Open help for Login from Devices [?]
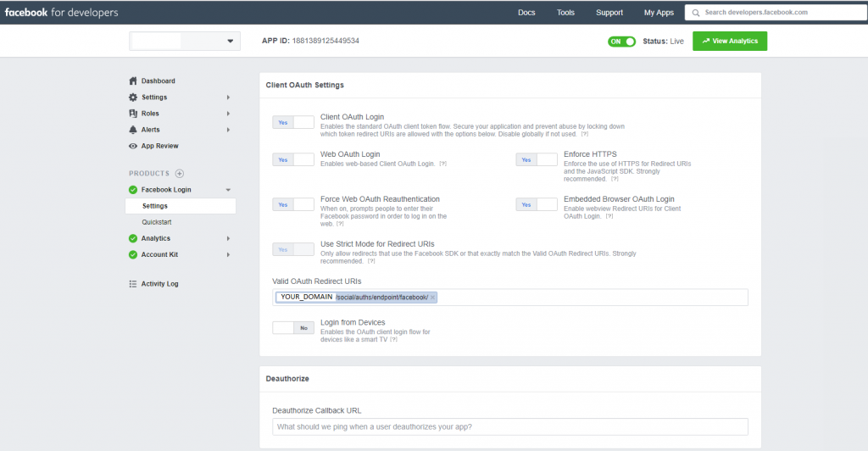 (393, 340)
